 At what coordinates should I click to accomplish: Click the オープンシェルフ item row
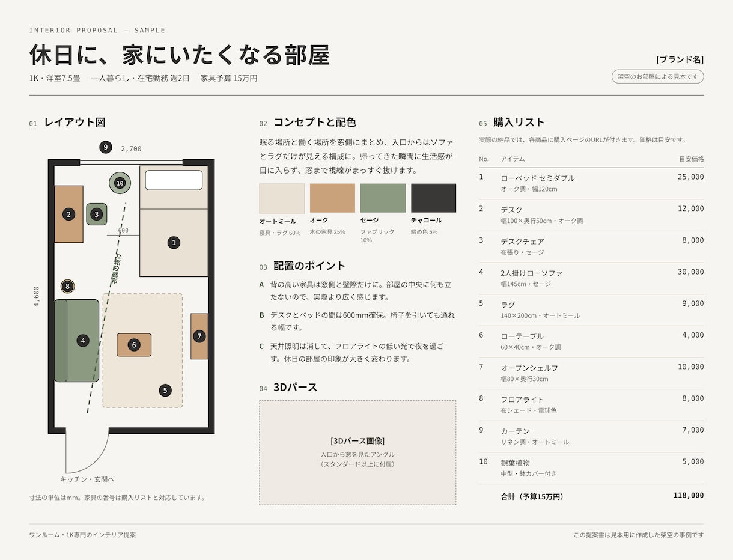(x=591, y=373)
